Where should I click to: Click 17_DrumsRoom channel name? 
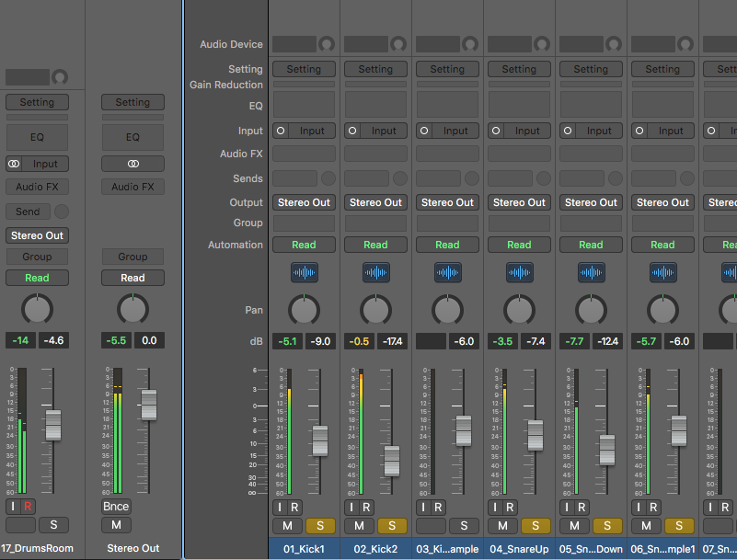coord(37,548)
